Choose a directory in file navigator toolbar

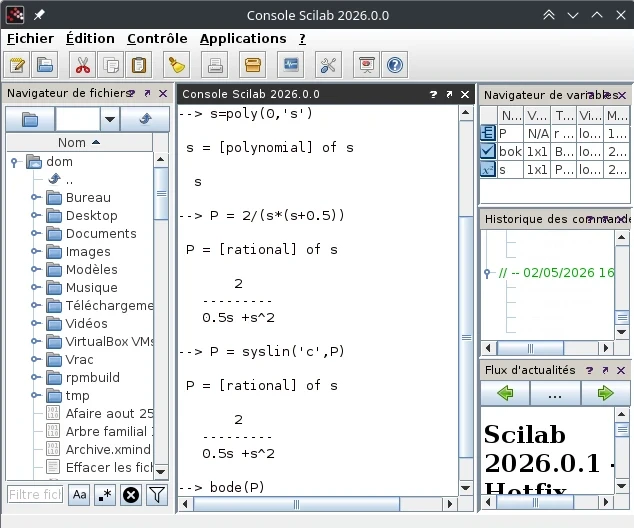(30, 119)
